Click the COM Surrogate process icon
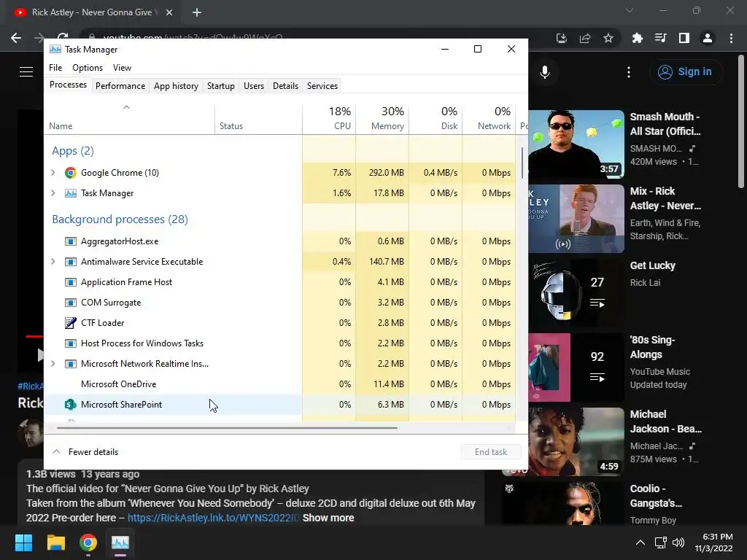Viewport: 747px width, 560px height. (x=71, y=303)
